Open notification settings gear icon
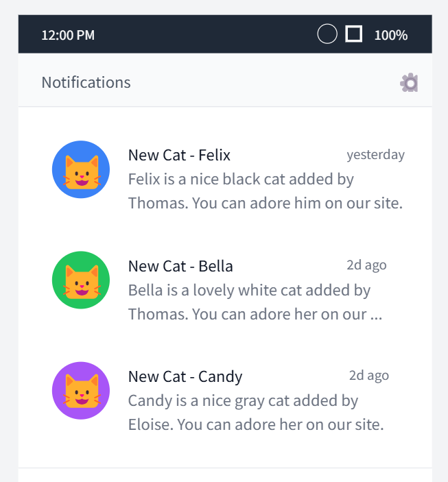 (409, 83)
